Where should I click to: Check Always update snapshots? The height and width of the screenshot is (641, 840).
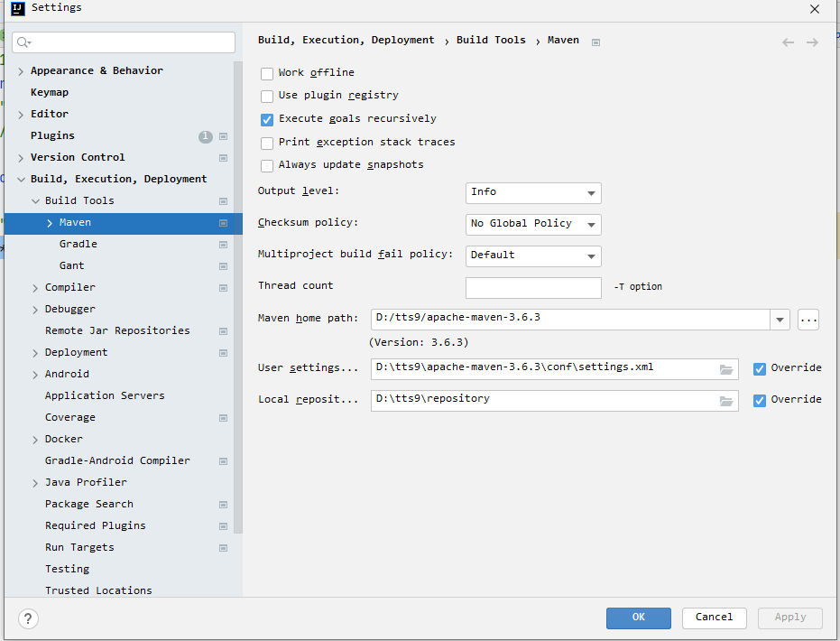(x=267, y=165)
